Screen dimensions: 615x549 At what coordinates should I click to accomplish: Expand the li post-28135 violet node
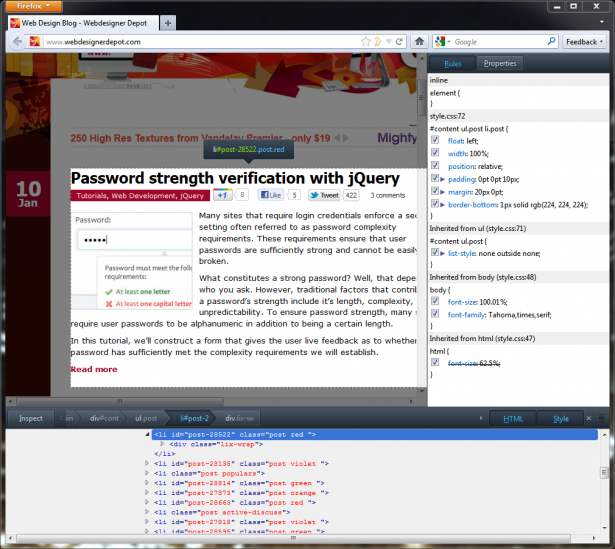pos(147,463)
